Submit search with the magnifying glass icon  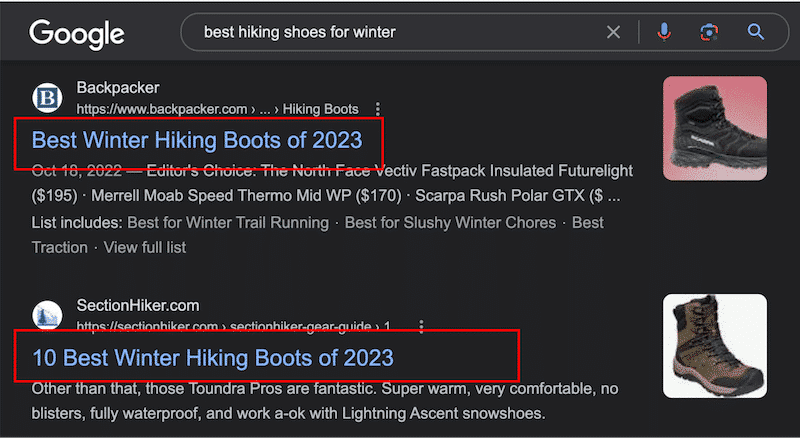tap(756, 32)
